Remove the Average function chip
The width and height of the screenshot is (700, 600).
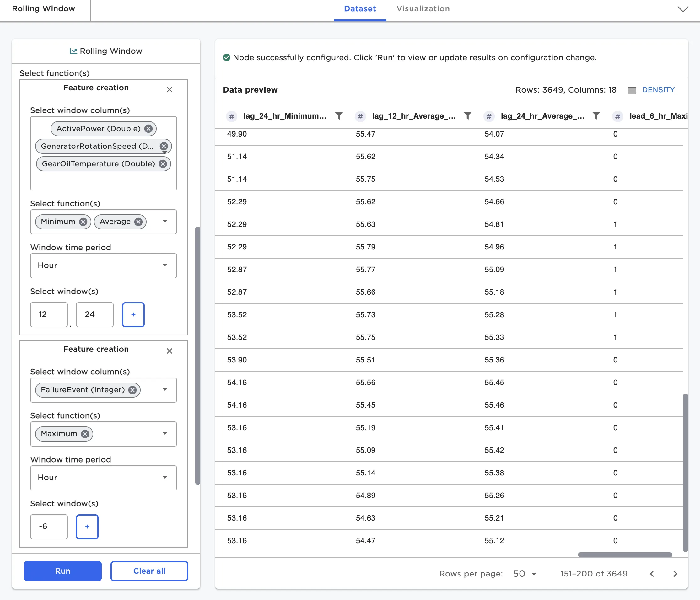[138, 222]
